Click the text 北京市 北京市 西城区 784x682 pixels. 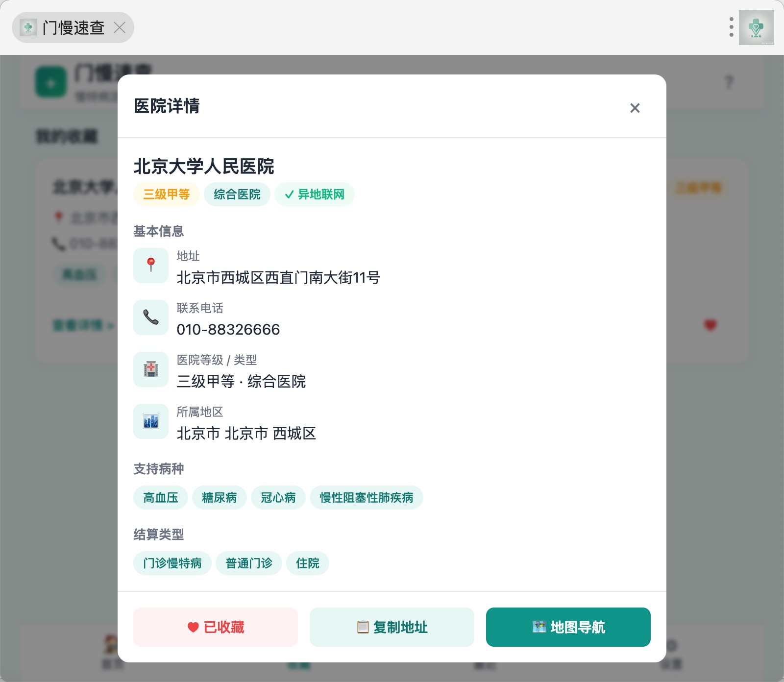[x=246, y=434]
